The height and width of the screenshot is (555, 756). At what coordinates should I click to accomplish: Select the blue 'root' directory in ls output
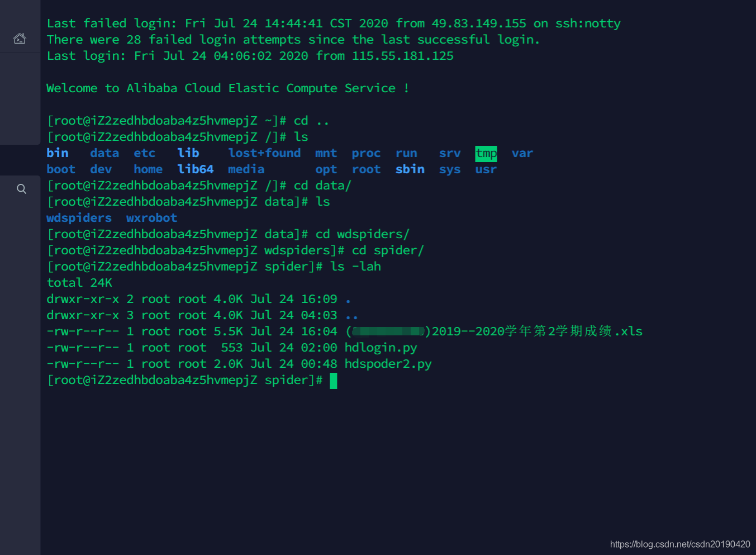click(x=366, y=169)
